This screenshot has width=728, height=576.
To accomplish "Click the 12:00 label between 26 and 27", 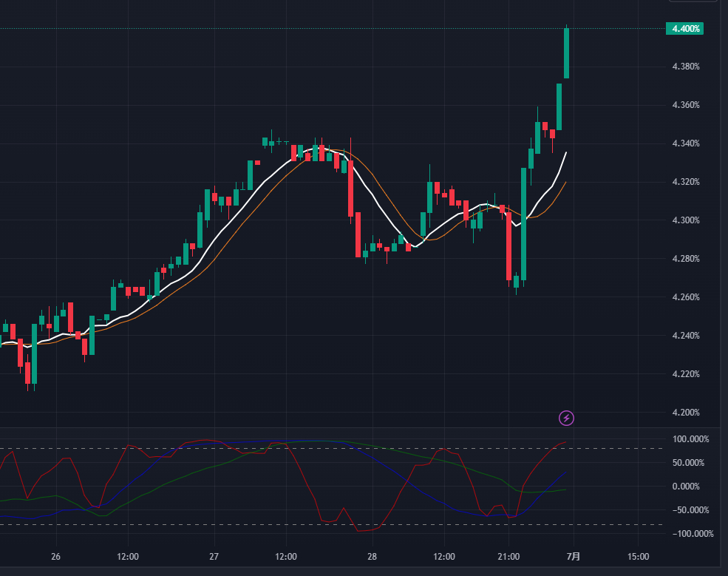I will [128, 557].
